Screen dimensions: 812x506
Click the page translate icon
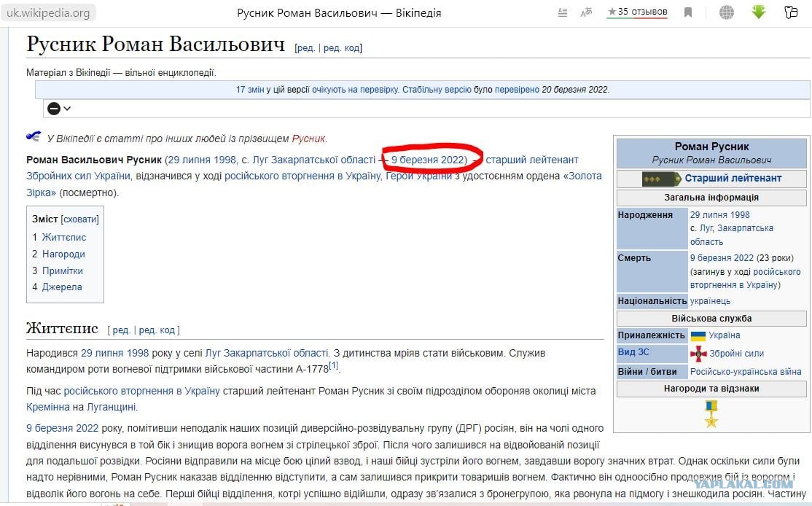586,12
